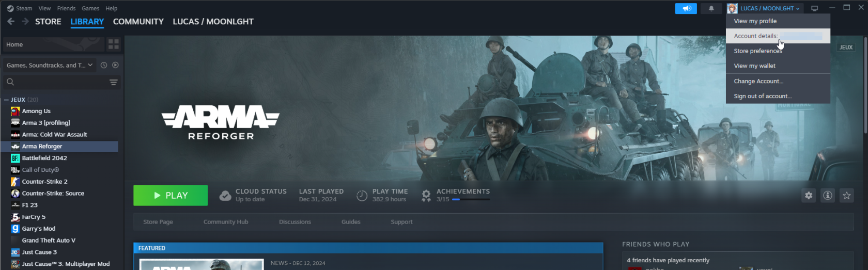Open the notifications bell
The height and width of the screenshot is (270, 868).
click(x=711, y=8)
